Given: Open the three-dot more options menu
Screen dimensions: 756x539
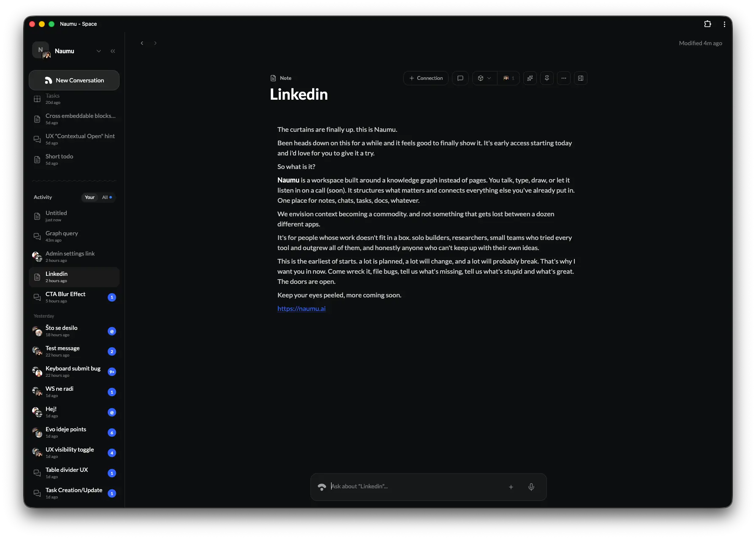Looking at the screenshot, I should coord(564,78).
